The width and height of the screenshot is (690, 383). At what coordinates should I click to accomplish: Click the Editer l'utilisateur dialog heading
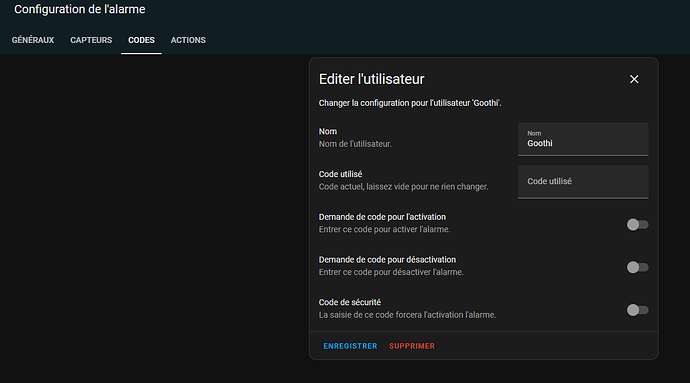[x=371, y=79]
